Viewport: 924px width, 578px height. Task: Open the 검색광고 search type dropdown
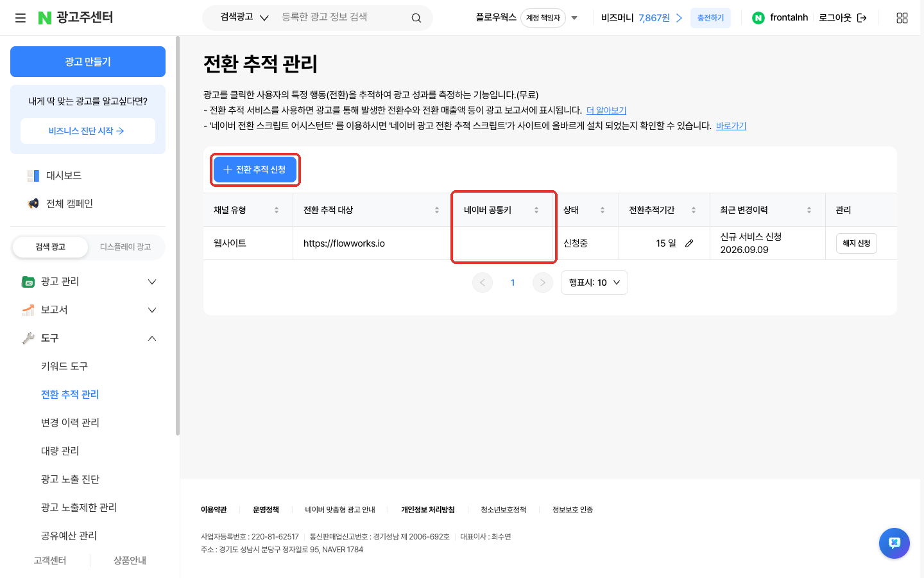[x=244, y=17]
